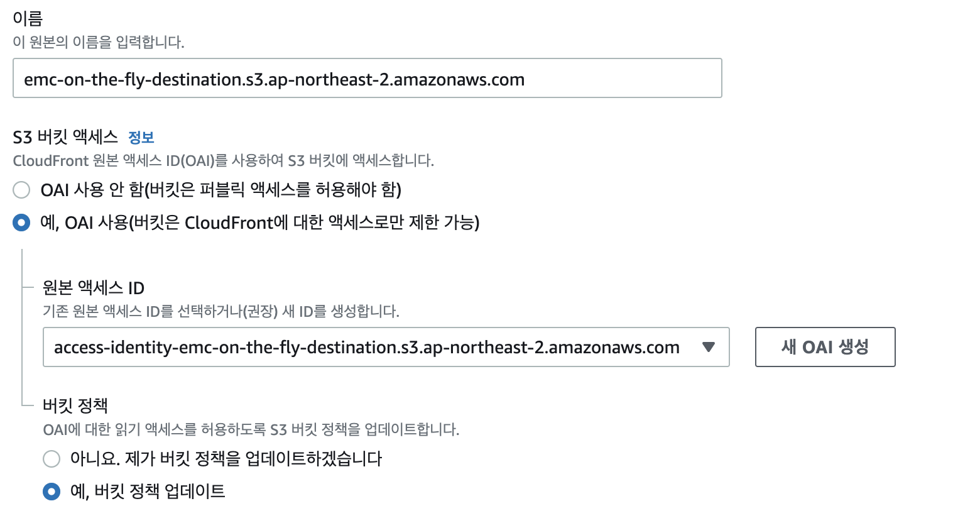Click the 기존 원본 액세스 ID를 선택 hint text
980x523 pixels.
(x=221, y=311)
